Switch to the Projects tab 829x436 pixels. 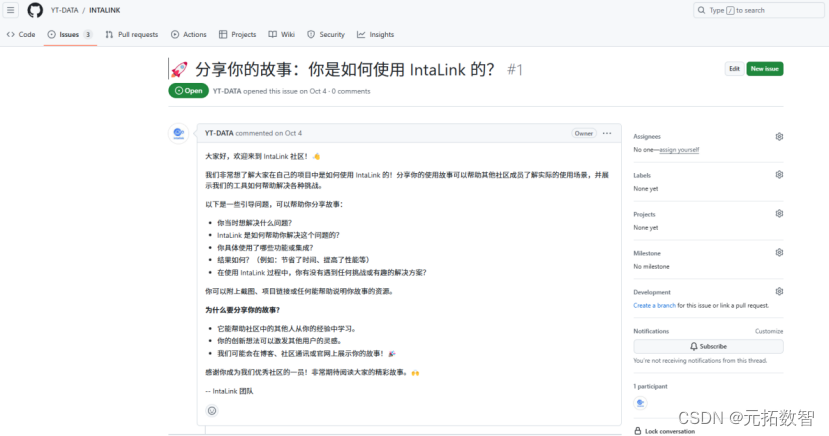(x=237, y=34)
